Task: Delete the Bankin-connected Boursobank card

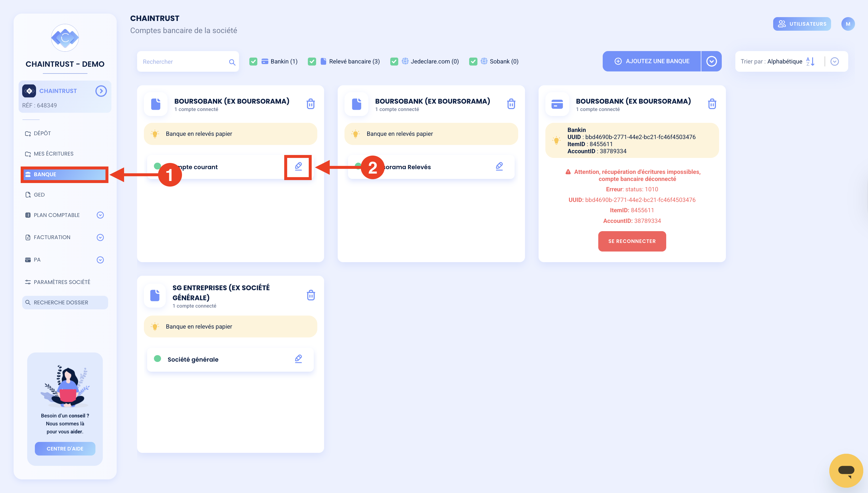Action: 712,104
